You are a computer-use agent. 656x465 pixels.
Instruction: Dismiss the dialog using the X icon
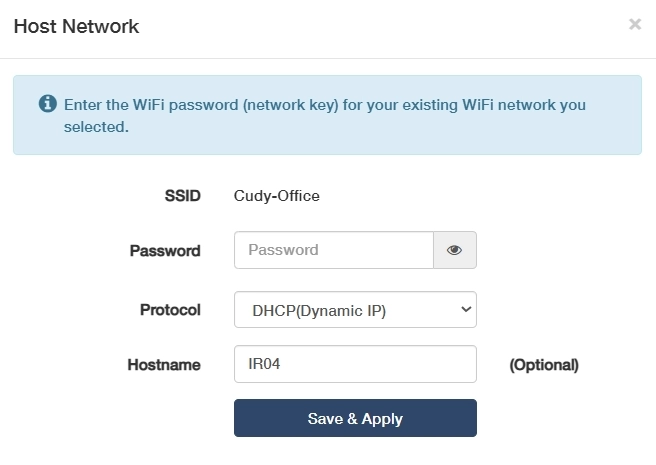(635, 25)
